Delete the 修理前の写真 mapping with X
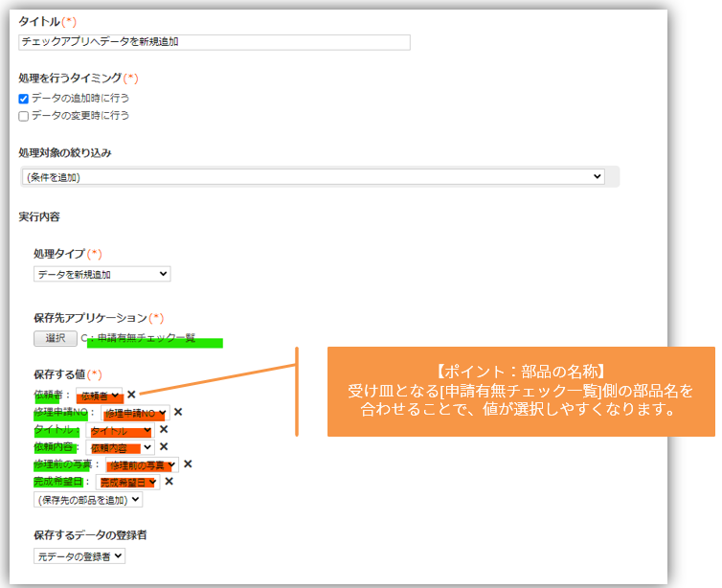The height and width of the screenshot is (588, 722). pos(188,464)
